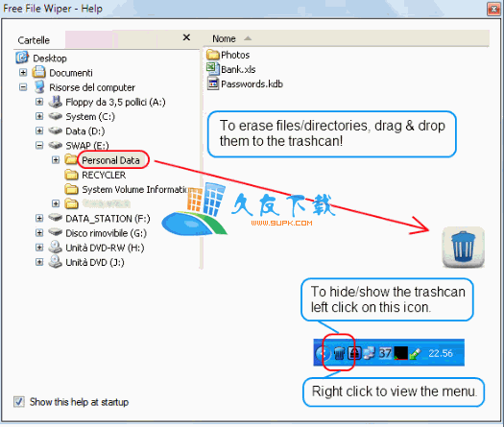Viewport: 504px width, 427px height.
Task: Open the Photos folder icon
Action: click(x=212, y=55)
